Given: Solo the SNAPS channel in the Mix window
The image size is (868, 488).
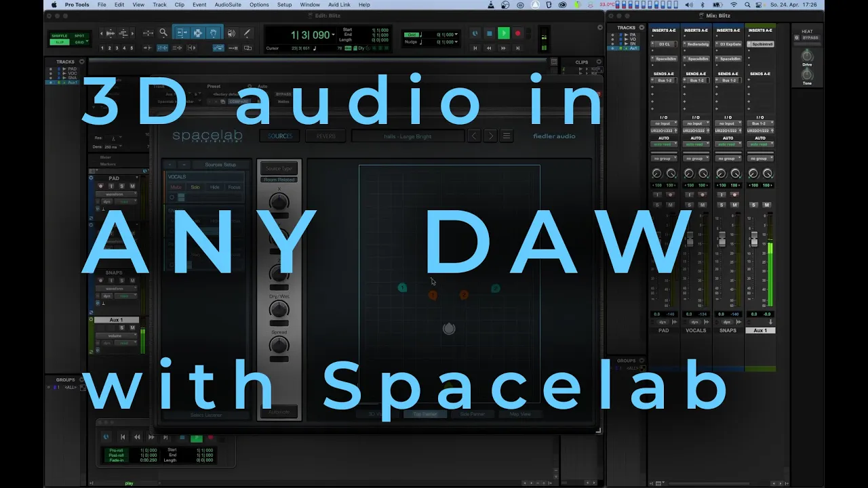Looking at the screenshot, I should pos(722,205).
